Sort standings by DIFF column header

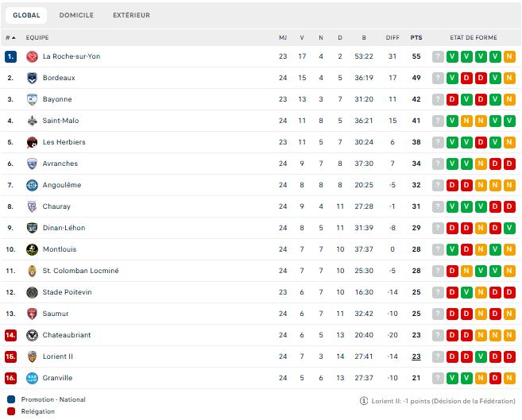(392, 37)
